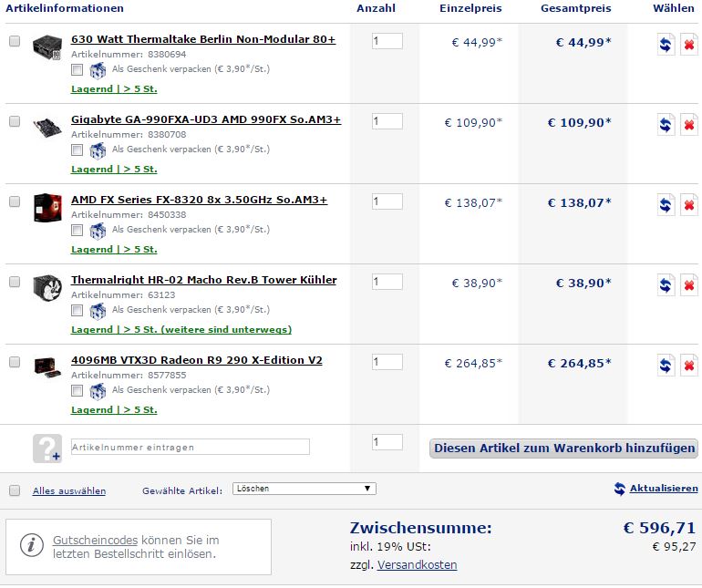The width and height of the screenshot is (702, 588).
Task: Remove the Gigabyte GA-990FXA-UD3 from cart
Action: point(688,125)
